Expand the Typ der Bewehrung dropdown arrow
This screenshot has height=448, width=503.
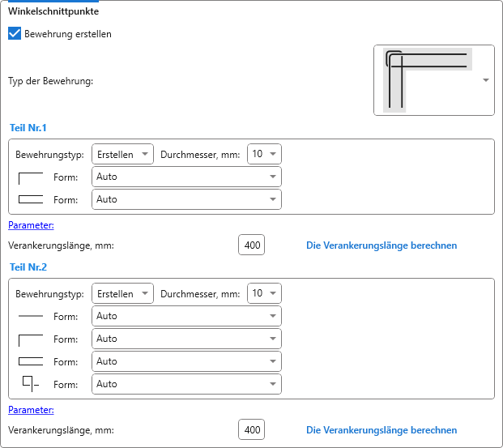485,80
